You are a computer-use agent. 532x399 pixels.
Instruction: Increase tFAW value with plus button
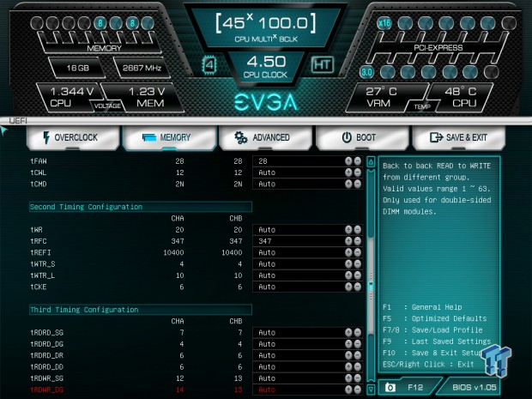click(x=348, y=161)
